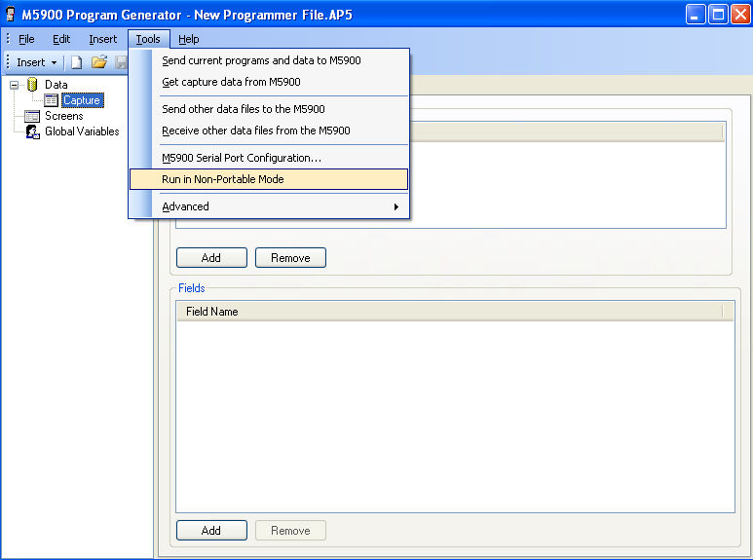The image size is (753, 560).
Task: Click the Screens node icon
Action: [x=32, y=116]
